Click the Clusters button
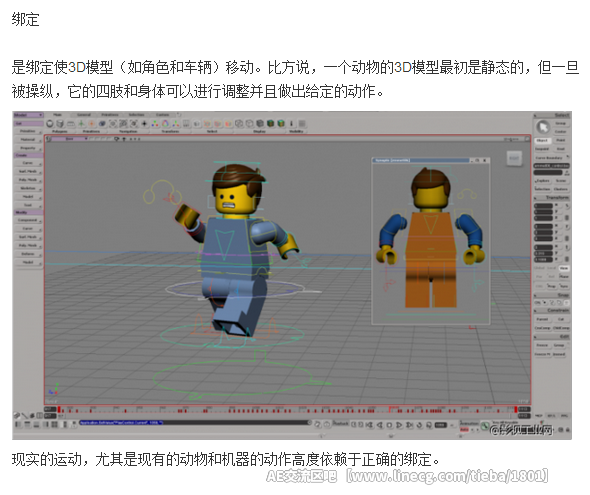Image resolution: width=590 pixels, height=495 pixels. click(560, 189)
